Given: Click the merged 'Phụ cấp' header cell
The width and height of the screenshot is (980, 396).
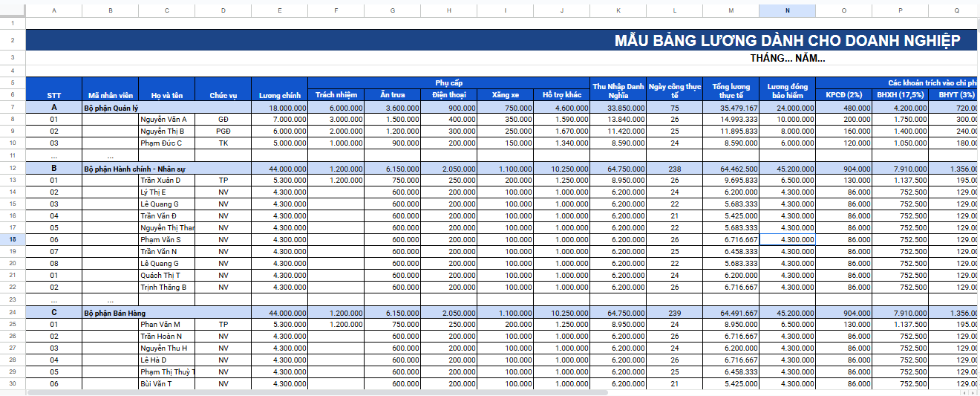Looking at the screenshot, I should 448,82.
